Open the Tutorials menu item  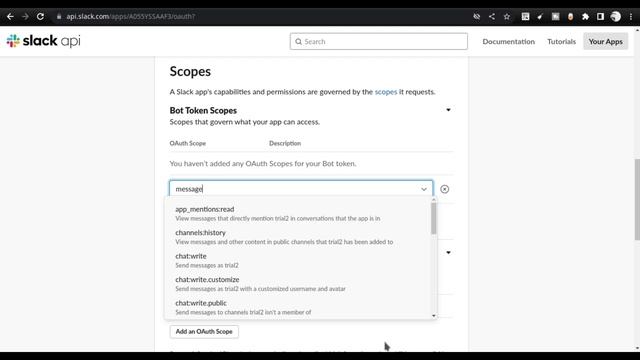tap(561, 41)
